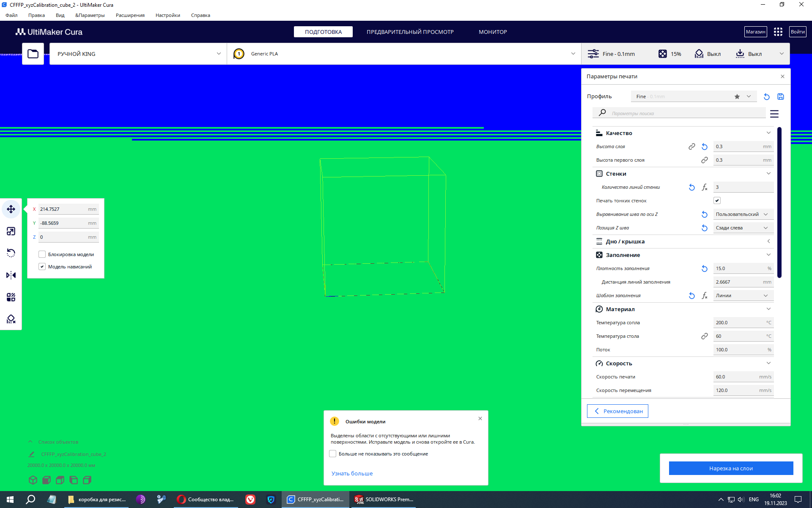
Task: Switch to ПРЕДВАРИТЕЛЬНЫЙ ПРОСМОТР tab
Action: tap(410, 32)
